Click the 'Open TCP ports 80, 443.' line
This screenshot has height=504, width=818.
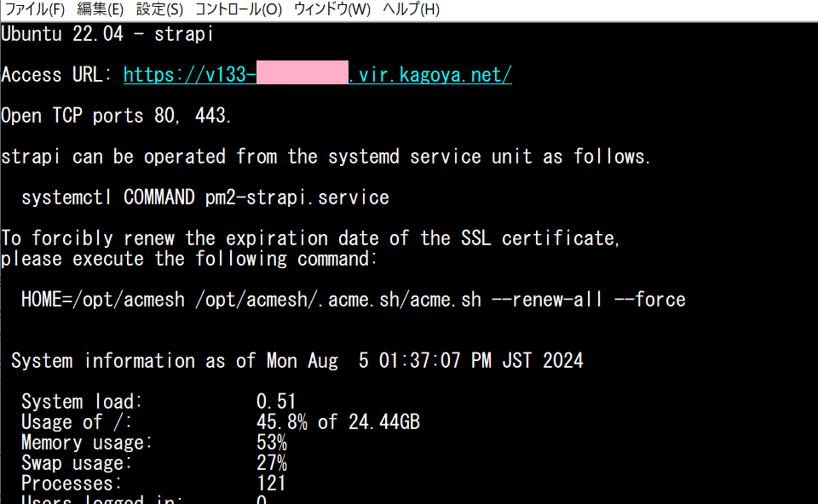[x=117, y=116]
